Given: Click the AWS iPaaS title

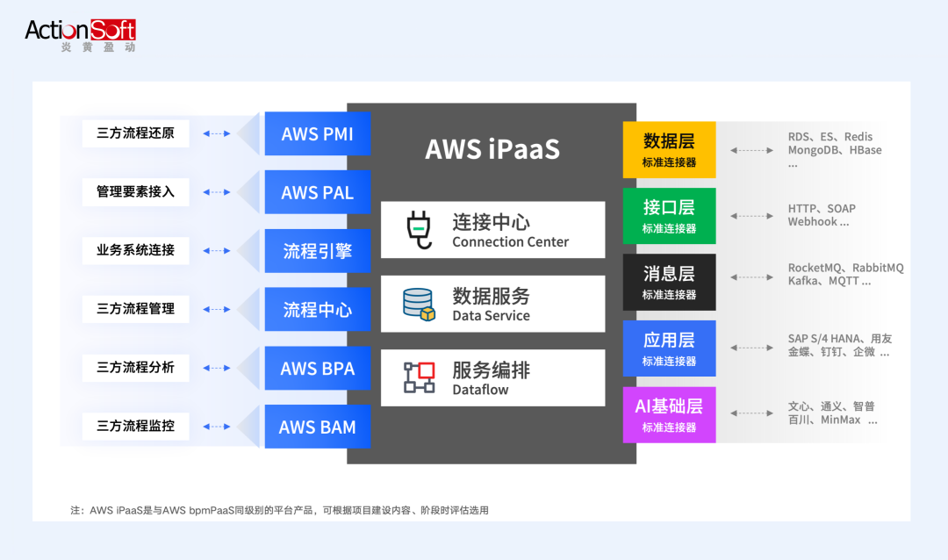Looking at the screenshot, I should coord(492,149).
